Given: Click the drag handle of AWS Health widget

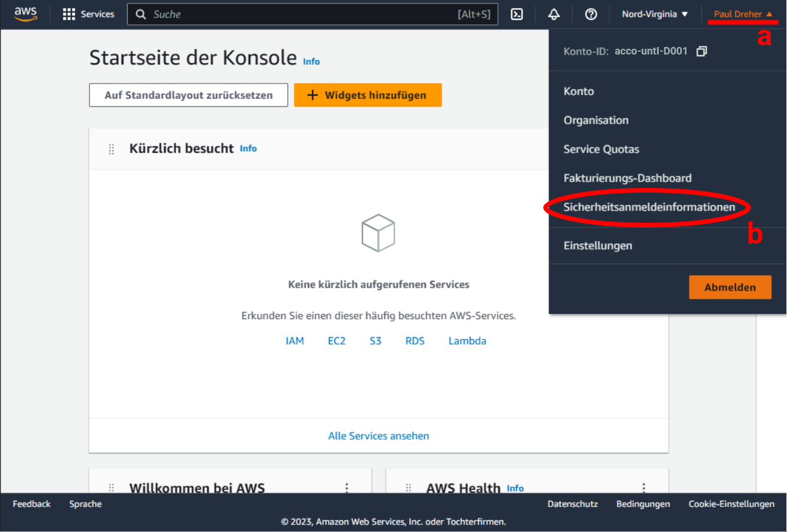Looking at the screenshot, I should [x=408, y=488].
